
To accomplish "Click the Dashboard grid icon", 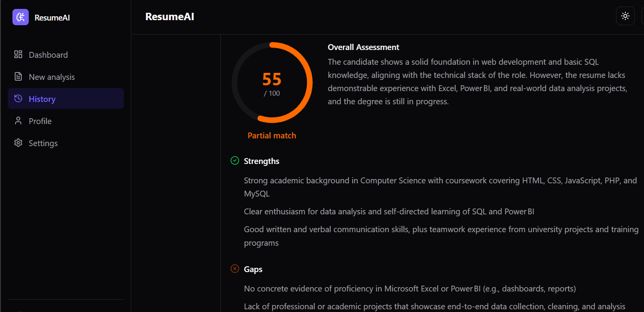I will pos(18,54).
